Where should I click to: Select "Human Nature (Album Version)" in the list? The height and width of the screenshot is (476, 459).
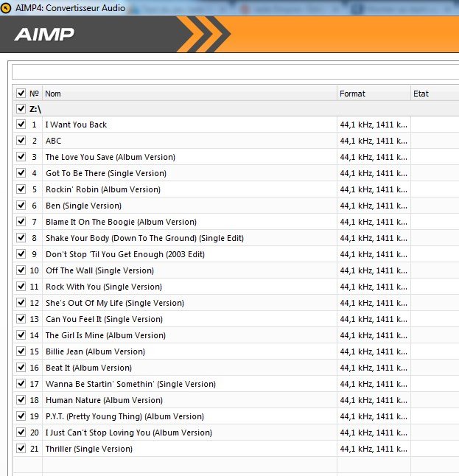pos(104,400)
